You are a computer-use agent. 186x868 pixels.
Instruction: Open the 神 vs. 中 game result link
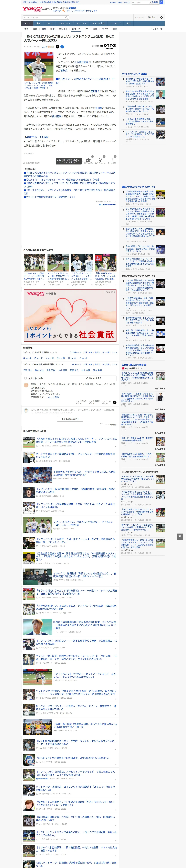pos(27,358)
